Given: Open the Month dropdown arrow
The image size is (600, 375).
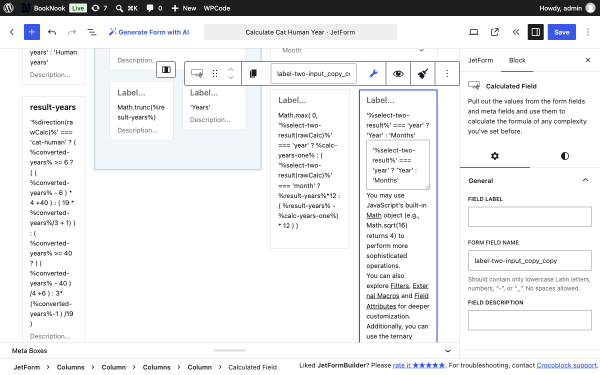Looking at the screenshot, I should [x=421, y=50].
